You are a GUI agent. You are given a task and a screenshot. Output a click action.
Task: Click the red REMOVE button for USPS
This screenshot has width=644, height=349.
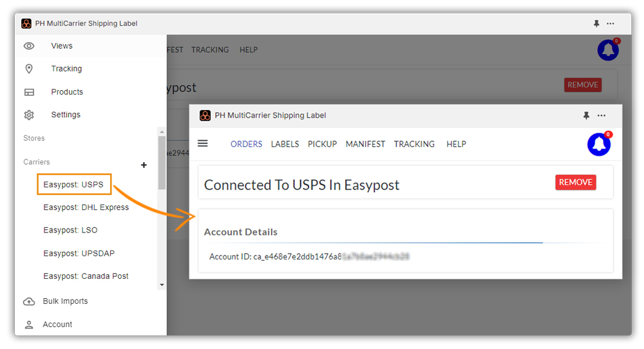[x=575, y=182]
